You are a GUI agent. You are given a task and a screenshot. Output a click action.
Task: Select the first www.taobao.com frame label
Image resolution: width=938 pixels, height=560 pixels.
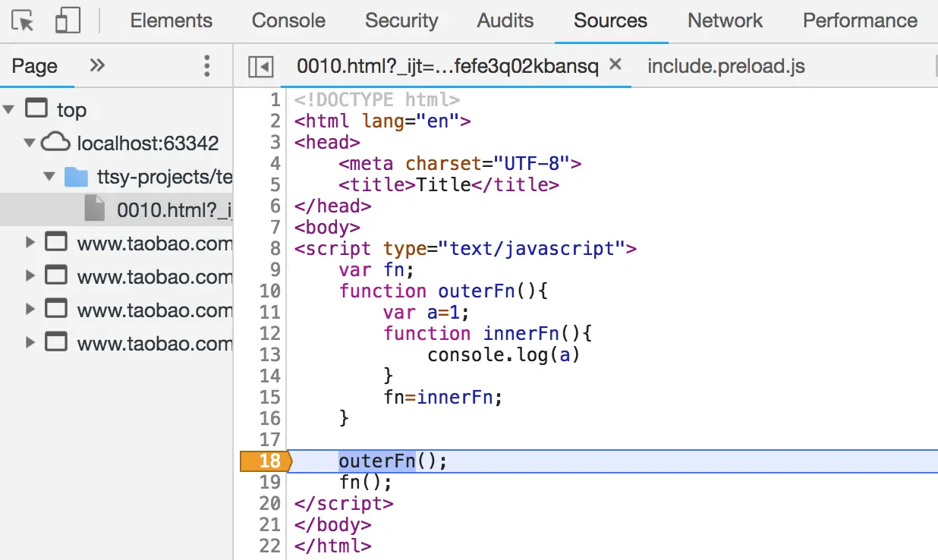(154, 244)
